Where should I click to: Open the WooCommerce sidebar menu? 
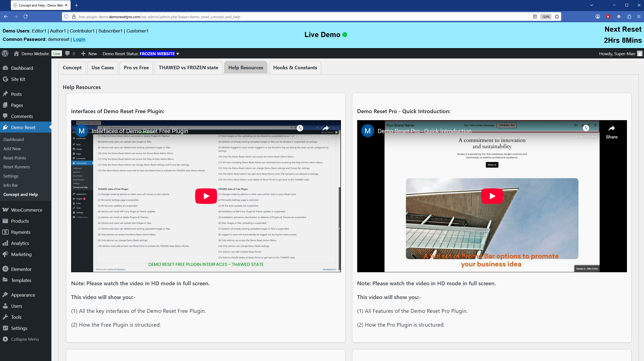tap(27, 210)
